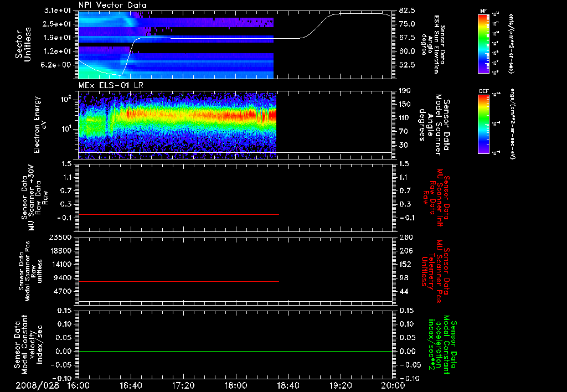Select the 'MEx ELS-01 LR' panel title
This screenshot has width=567, height=392.
click(110, 86)
